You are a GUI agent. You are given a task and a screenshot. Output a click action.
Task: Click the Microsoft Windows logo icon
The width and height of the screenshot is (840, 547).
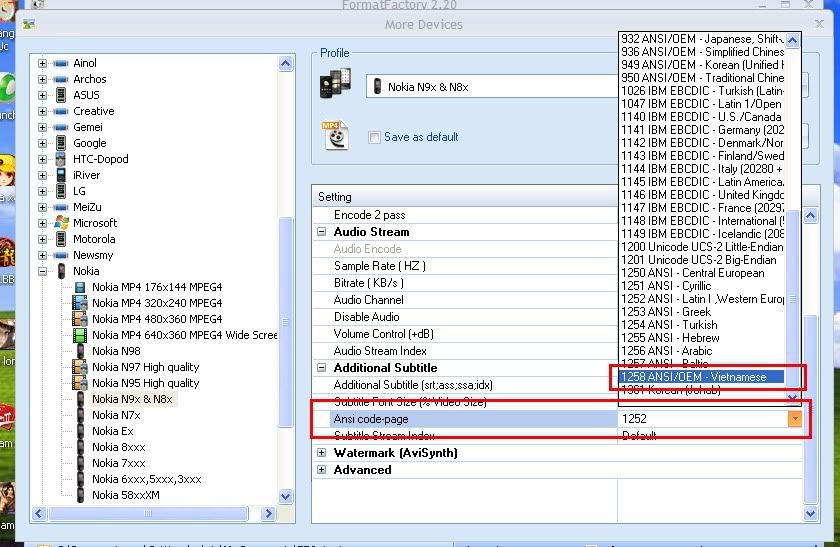[x=62, y=223]
